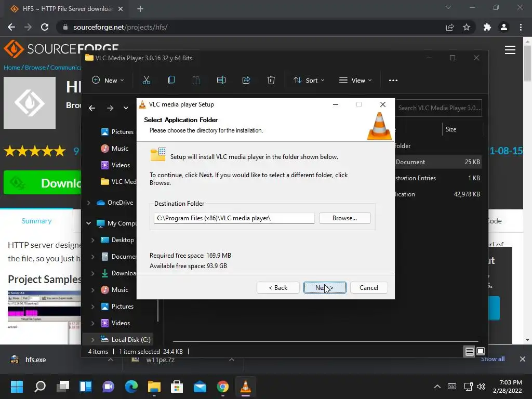
Task: Click Back in VLC setup
Action: [x=278, y=288]
